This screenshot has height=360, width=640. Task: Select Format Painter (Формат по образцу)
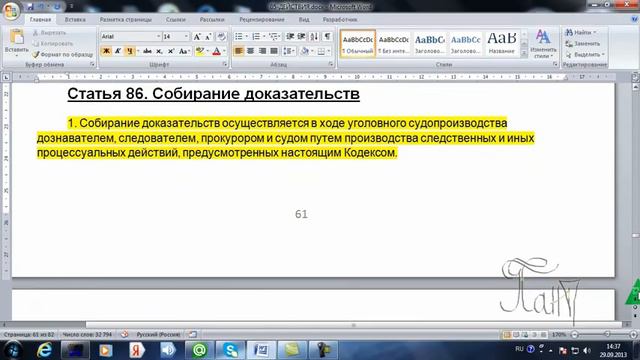coord(62,54)
